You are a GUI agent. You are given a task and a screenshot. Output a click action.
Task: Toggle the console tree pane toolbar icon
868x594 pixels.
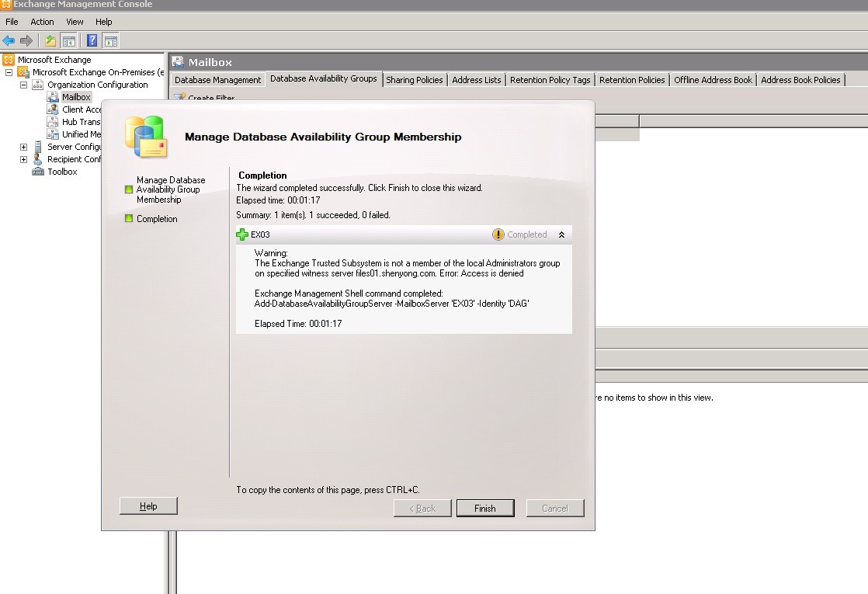[68, 40]
